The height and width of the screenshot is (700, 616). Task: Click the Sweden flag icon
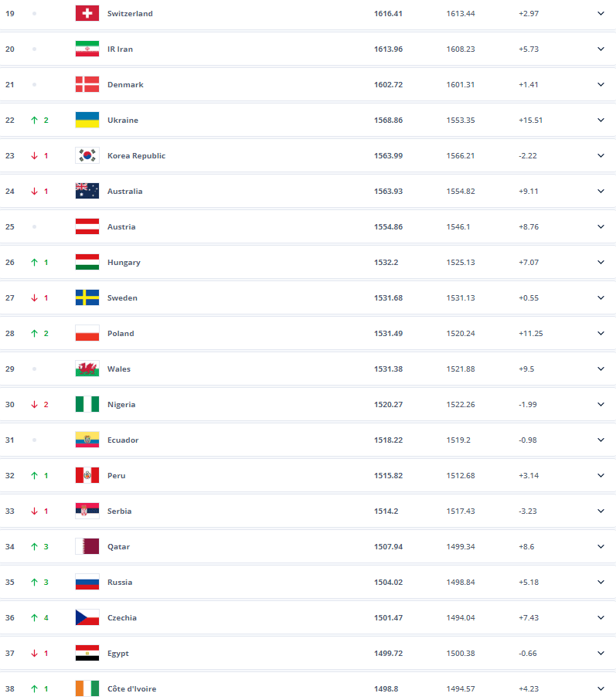tap(87, 297)
